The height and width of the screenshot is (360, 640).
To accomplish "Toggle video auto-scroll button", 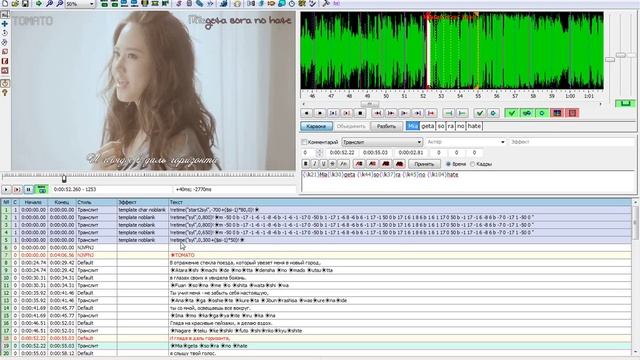I will tap(41, 189).
